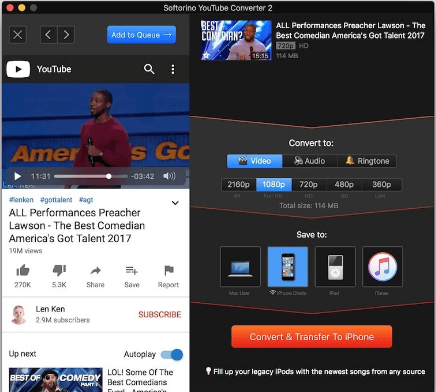This screenshot has width=436, height=392.
Task: Click the legacy iPods tip text
Action: tap(319, 371)
